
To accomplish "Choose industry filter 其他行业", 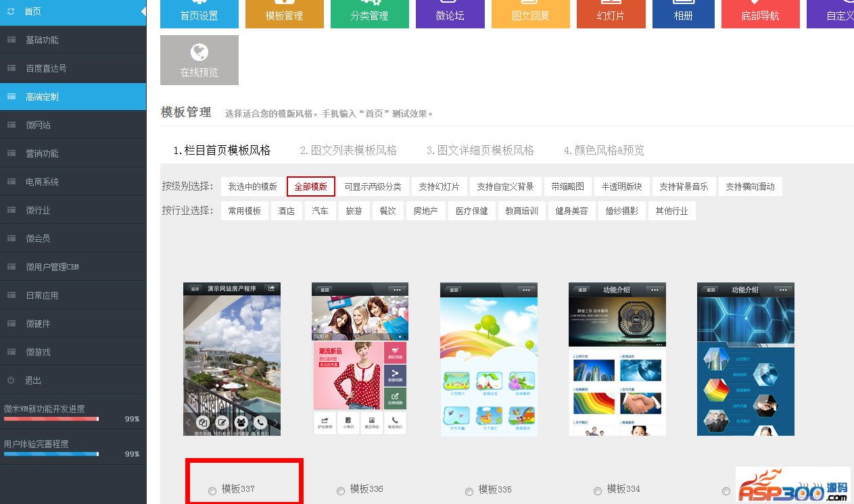I will pyautogui.click(x=672, y=211).
